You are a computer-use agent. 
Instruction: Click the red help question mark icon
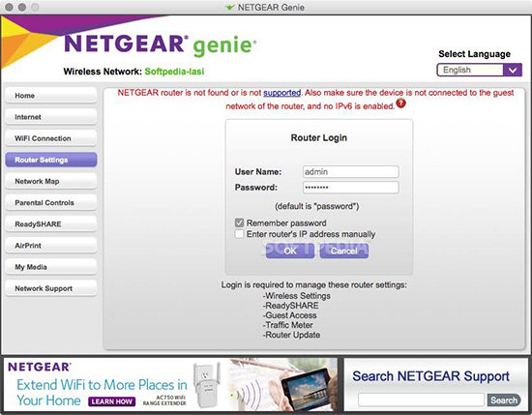[400, 104]
